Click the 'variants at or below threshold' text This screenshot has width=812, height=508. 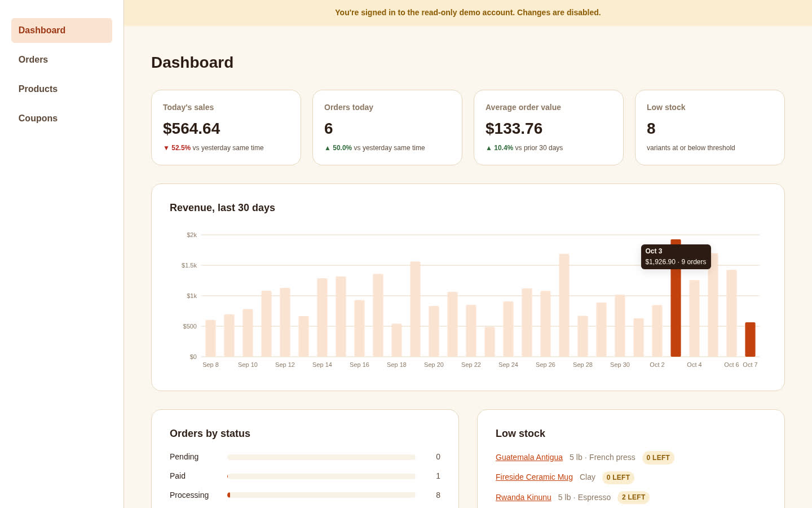(691, 148)
